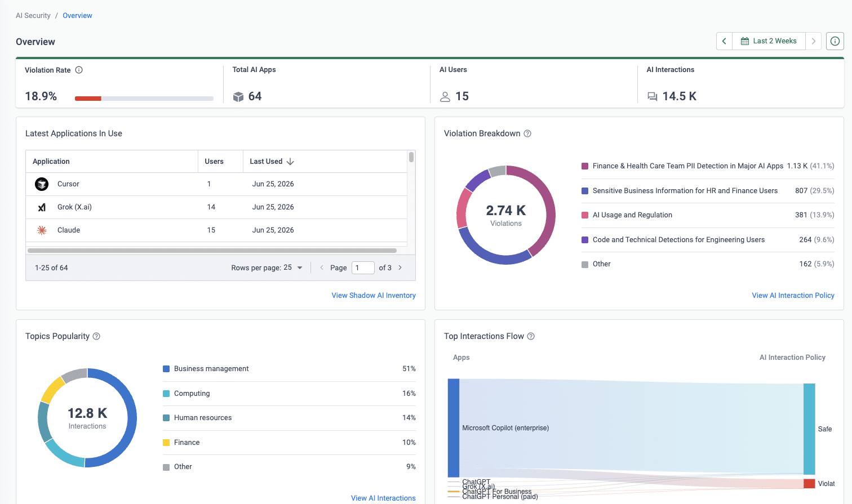
Task: Click the Grok (X.ai) app icon
Action: click(42, 207)
